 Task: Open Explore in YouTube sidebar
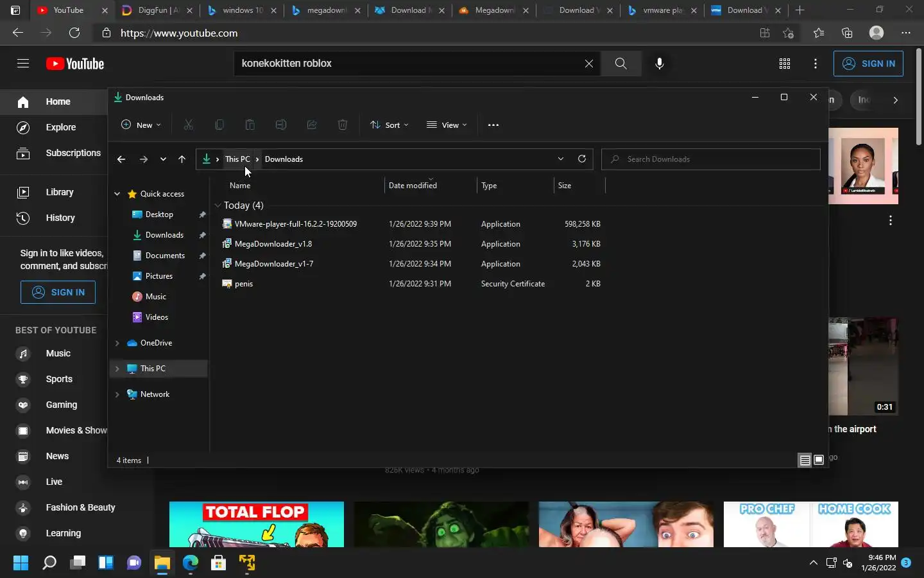(x=54, y=127)
